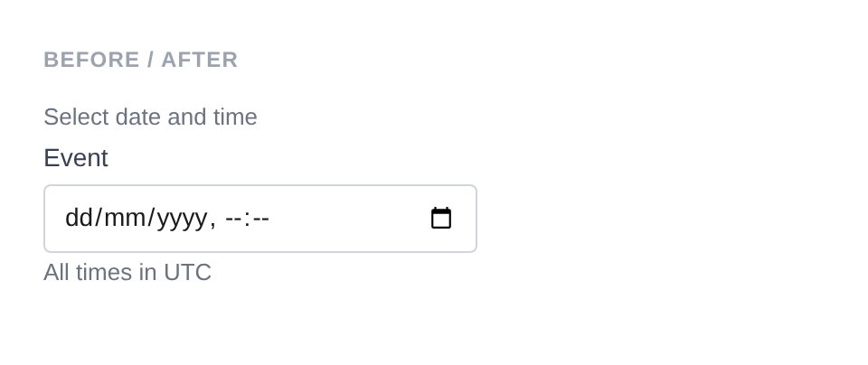Open the calendar picker icon
This screenshot has width=868, height=365.
tap(441, 219)
